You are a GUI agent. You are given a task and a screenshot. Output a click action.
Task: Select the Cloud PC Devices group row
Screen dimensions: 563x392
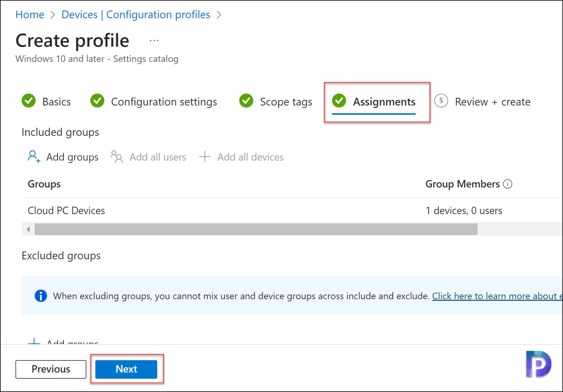(292, 210)
